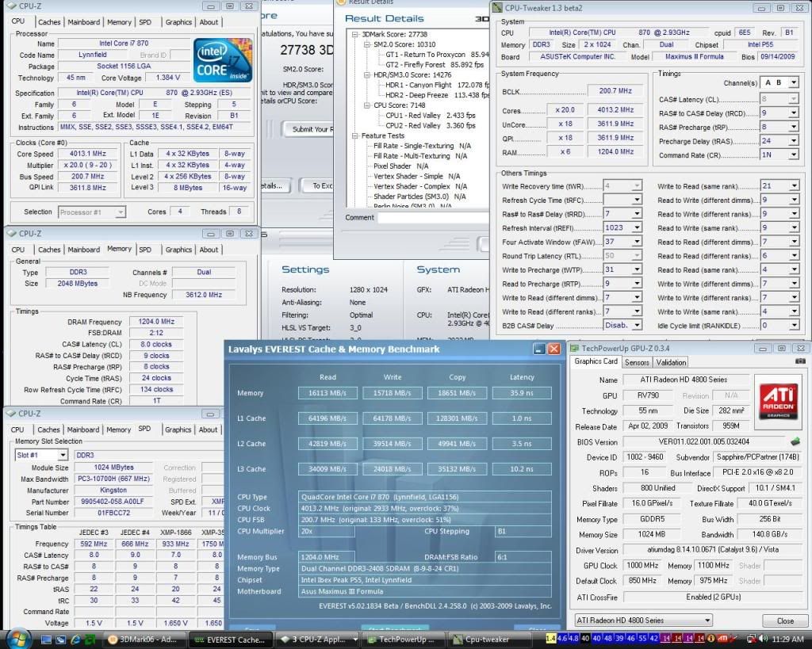Click the Core Speed 4013.1 MHz value

(87, 154)
